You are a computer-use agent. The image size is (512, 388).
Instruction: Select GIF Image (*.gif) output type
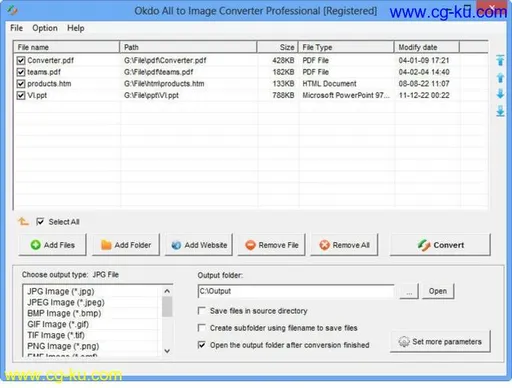[58, 324]
